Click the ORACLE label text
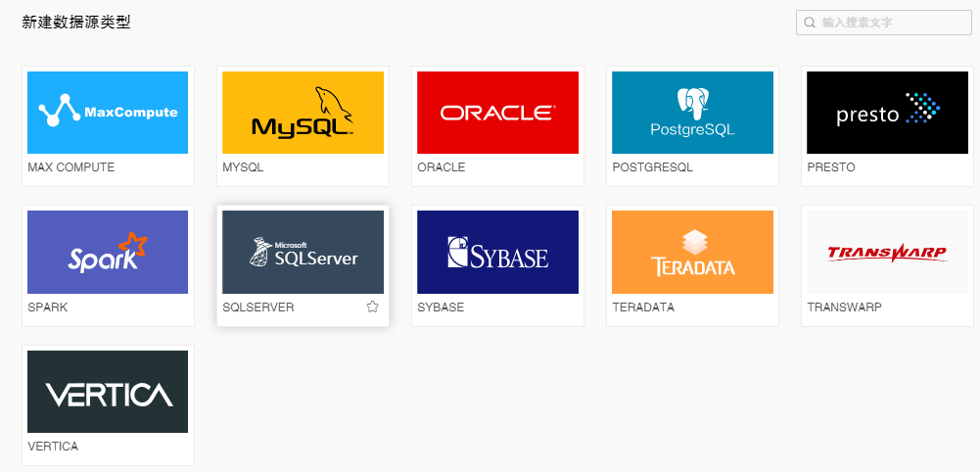The image size is (980, 472). click(442, 167)
